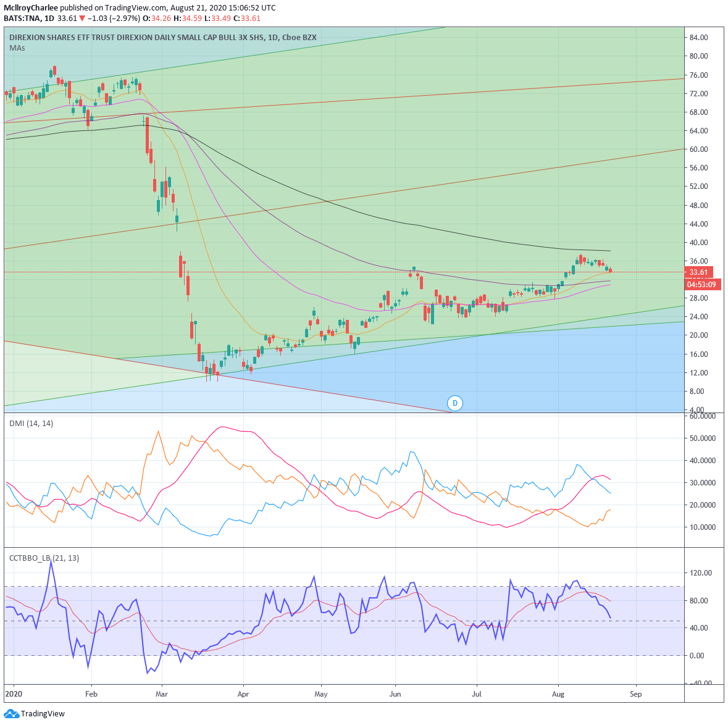Click the dividend 'D' marker on the chart
The width and height of the screenshot is (728, 725).
454,403
